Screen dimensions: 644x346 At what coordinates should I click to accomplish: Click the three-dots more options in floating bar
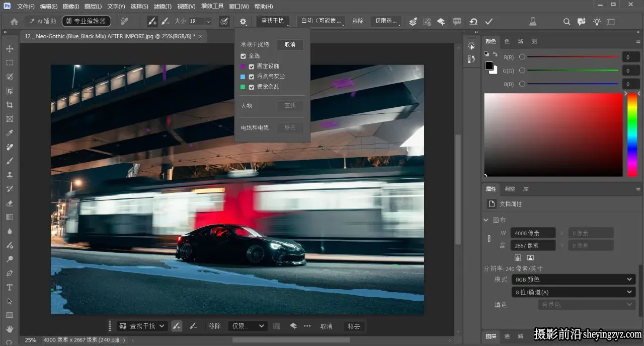pos(307,326)
